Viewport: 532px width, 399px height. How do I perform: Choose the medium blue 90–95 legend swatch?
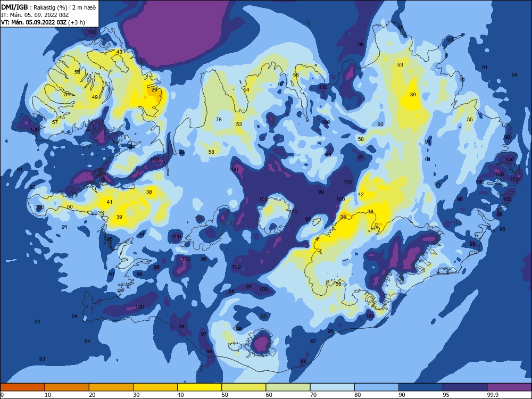[x=421, y=387]
